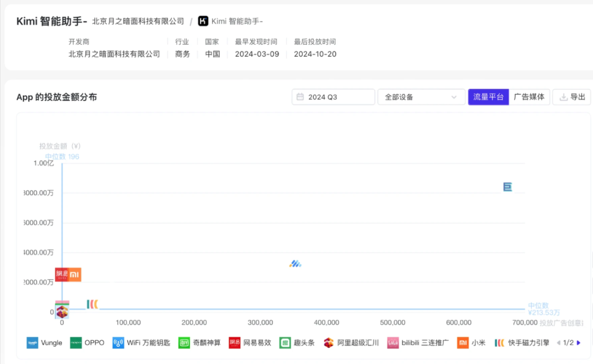Click the 阿里超级汇川 legend icon
Viewport: 593px width, 364px height.
coord(329,343)
